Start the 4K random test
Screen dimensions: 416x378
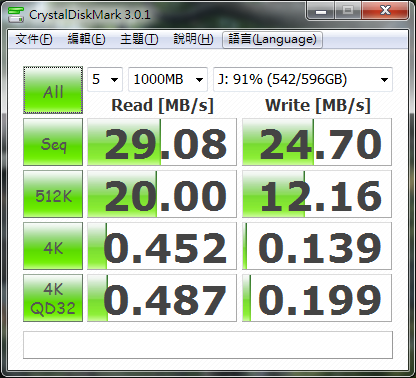click(x=53, y=246)
